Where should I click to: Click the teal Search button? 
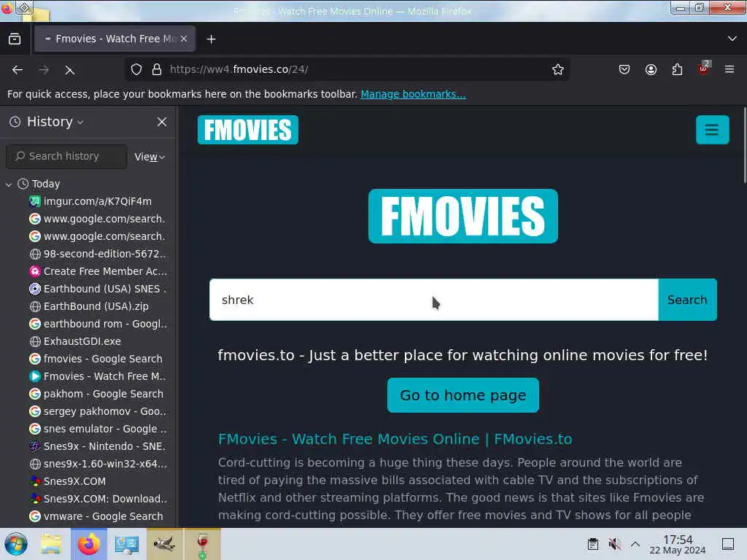click(x=687, y=300)
